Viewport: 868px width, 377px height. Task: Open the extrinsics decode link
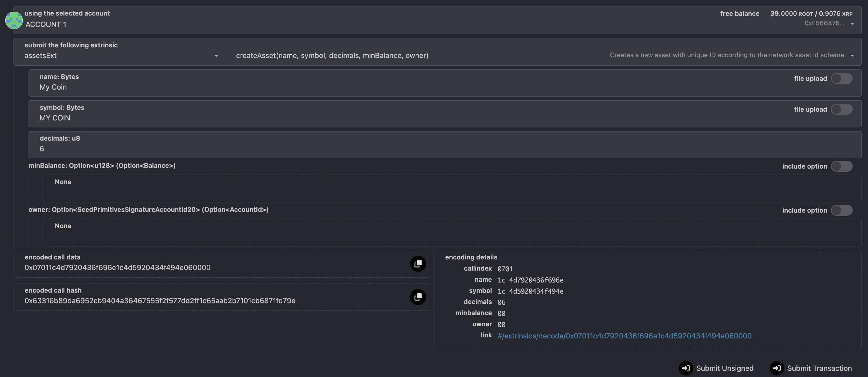(x=624, y=336)
